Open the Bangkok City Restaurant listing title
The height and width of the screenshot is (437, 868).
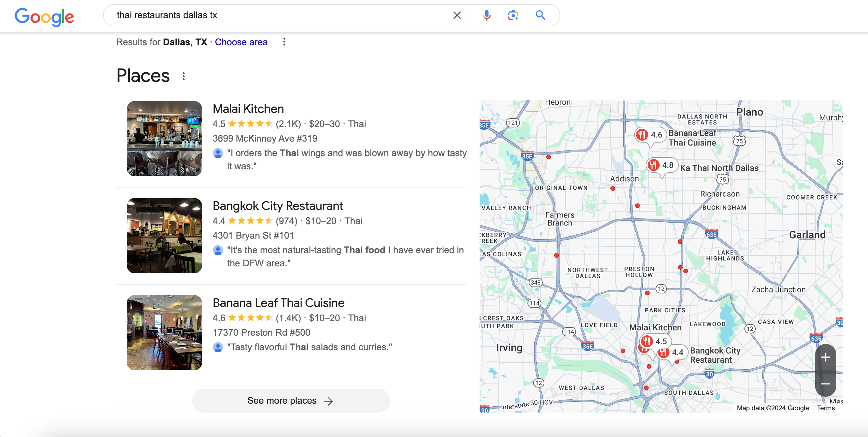click(x=278, y=206)
